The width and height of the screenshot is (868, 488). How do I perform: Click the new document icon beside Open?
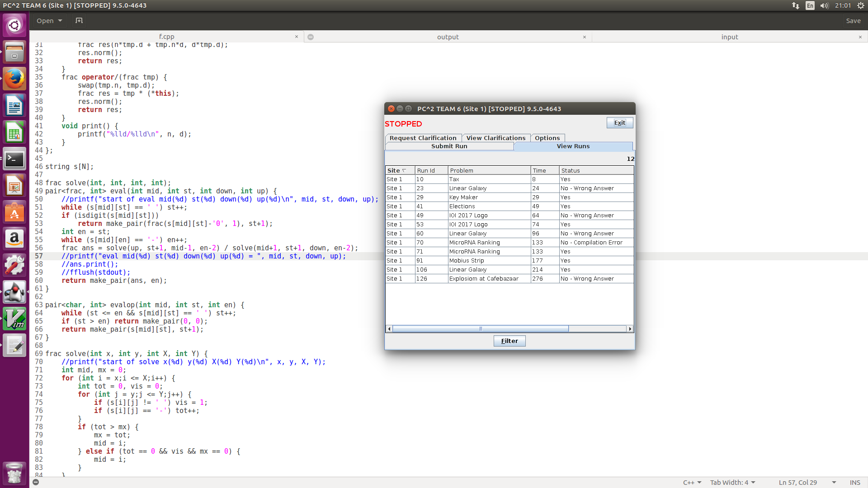[79, 21]
